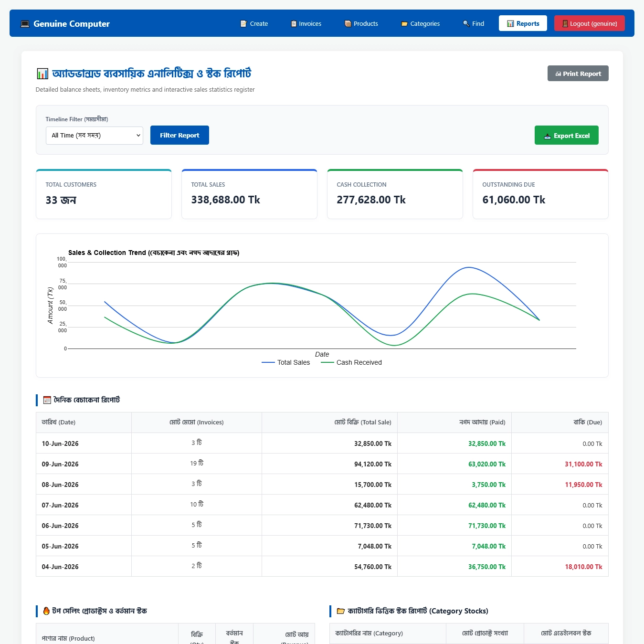Export the report to Excel

pos(567,135)
